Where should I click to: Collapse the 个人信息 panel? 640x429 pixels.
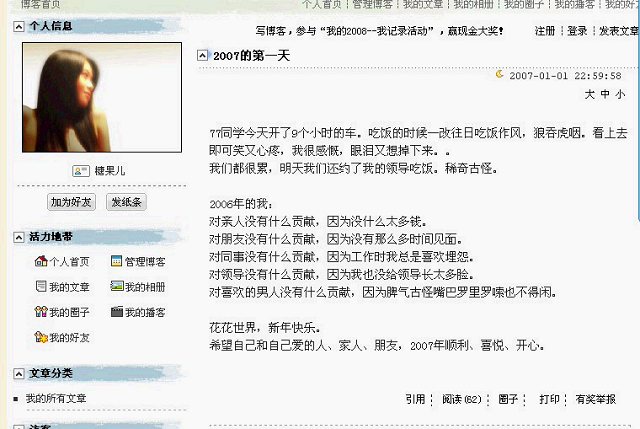point(19,27)
